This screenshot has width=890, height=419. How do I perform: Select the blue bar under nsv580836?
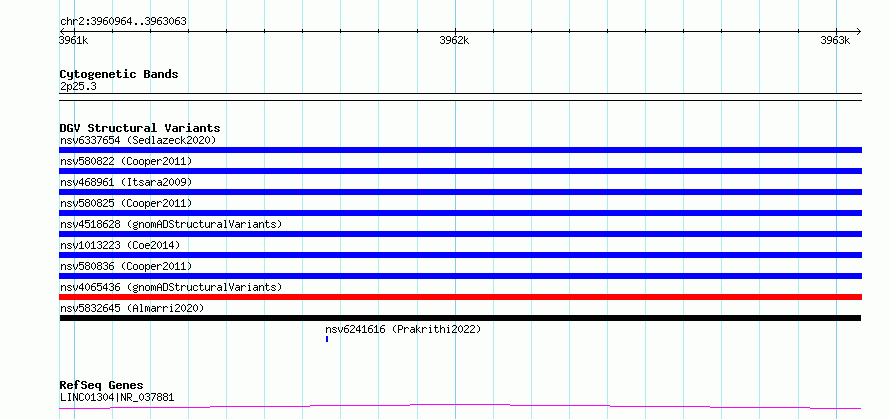pyautogui.click(x=460, y=276)
